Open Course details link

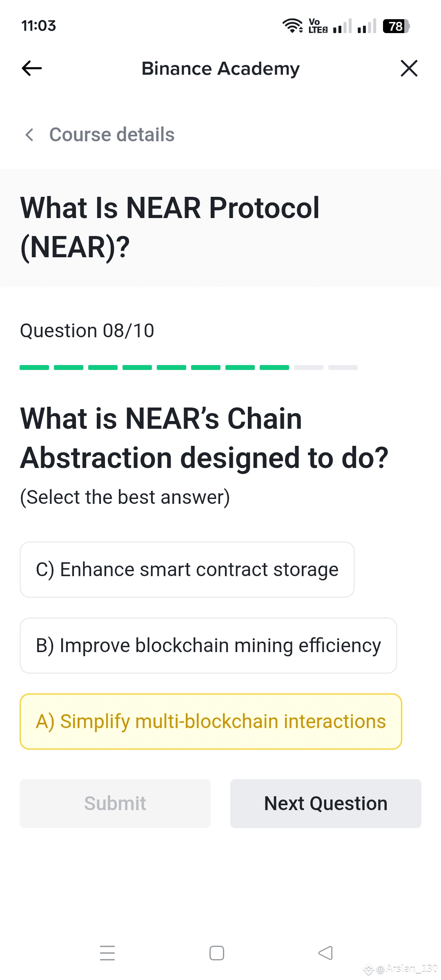[x=112, y=135]
